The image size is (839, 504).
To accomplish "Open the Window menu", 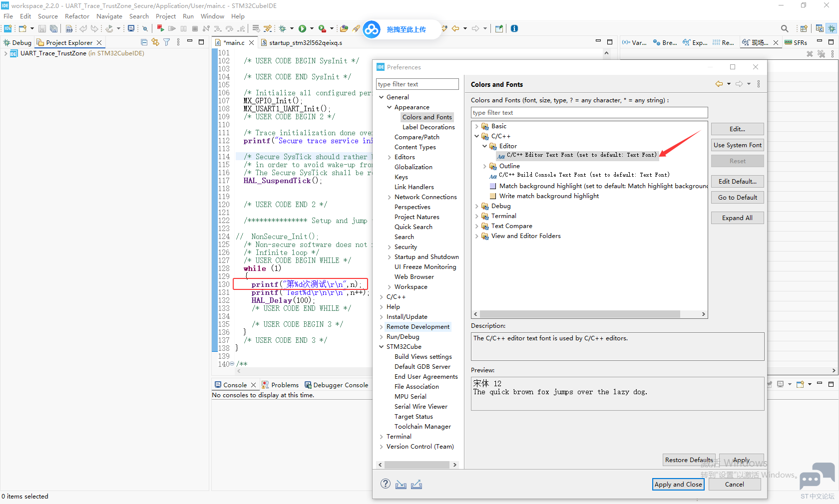I will pyautogui.click(x=212, y=16).
